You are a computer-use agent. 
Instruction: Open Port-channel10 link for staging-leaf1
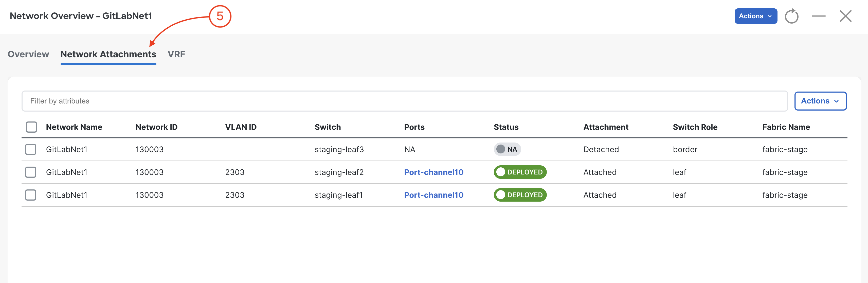tap(434, 195)
